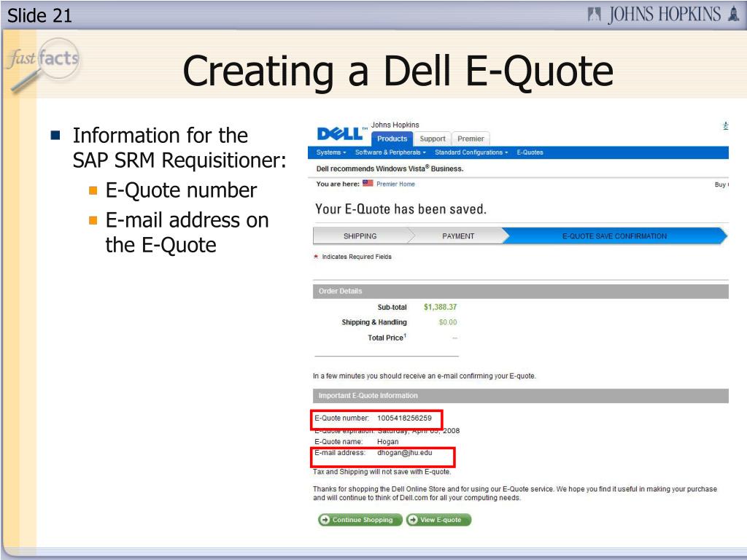Click the 'Dell recommends Windows Vista Business' text
This screenshot has height=560, width=747.
[390, 168]
